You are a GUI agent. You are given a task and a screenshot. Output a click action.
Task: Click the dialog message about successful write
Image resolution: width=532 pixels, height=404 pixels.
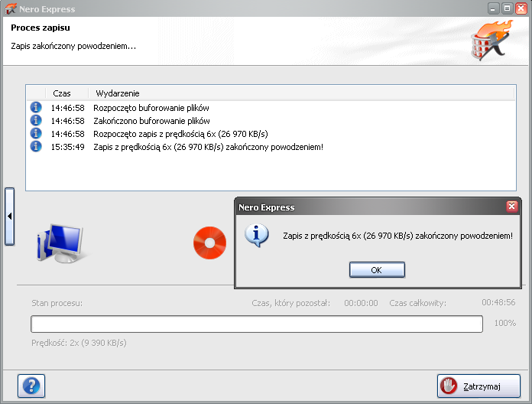pyautogui.click(x=397, y=236)
